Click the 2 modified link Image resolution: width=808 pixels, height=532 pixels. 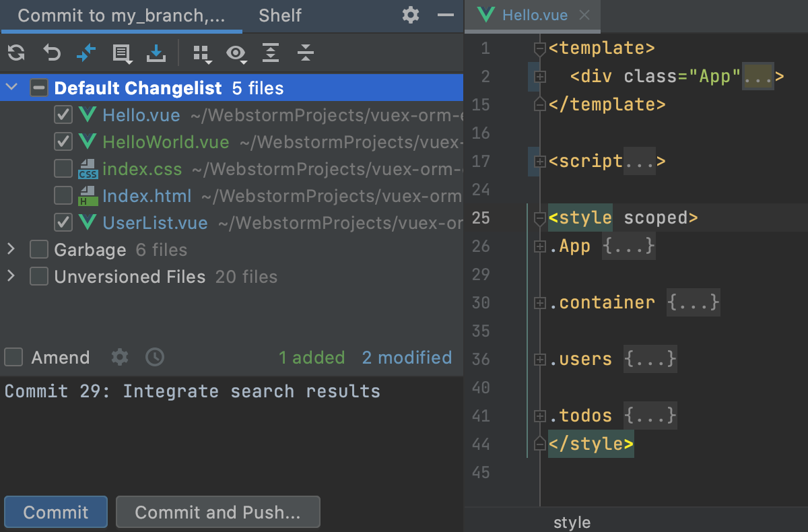coord(407,358)
